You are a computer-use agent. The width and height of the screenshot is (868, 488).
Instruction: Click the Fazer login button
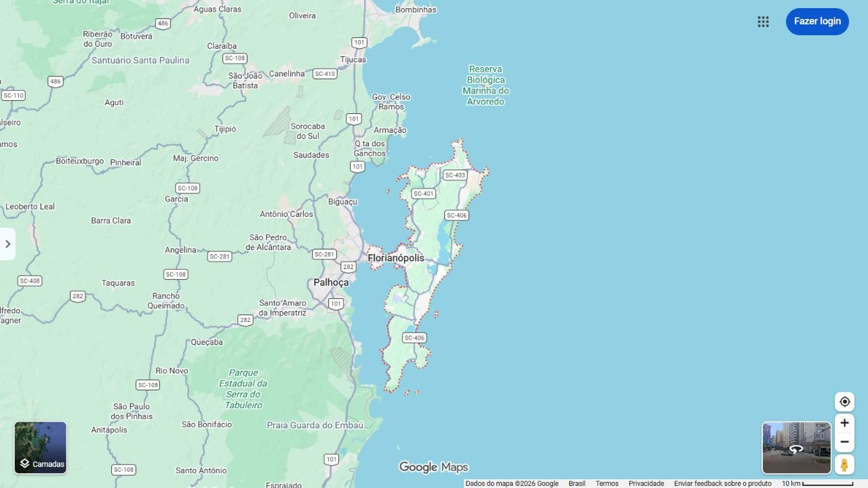point(817,22)
